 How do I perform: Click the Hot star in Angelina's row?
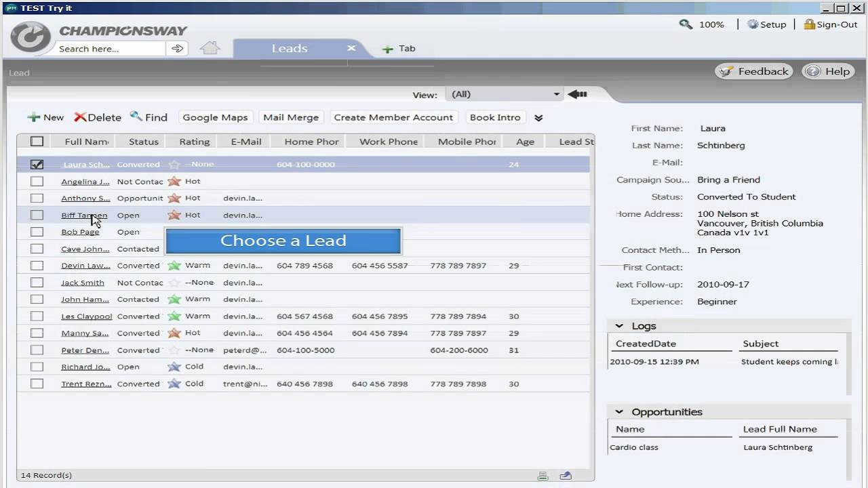[x=174, y=181]
